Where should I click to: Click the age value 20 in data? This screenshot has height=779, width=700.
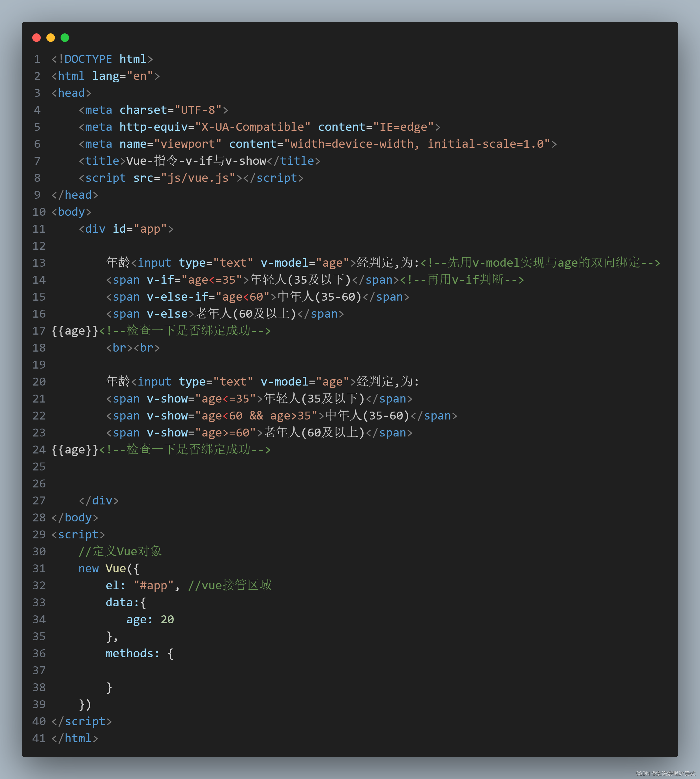[x=167, y=619]
